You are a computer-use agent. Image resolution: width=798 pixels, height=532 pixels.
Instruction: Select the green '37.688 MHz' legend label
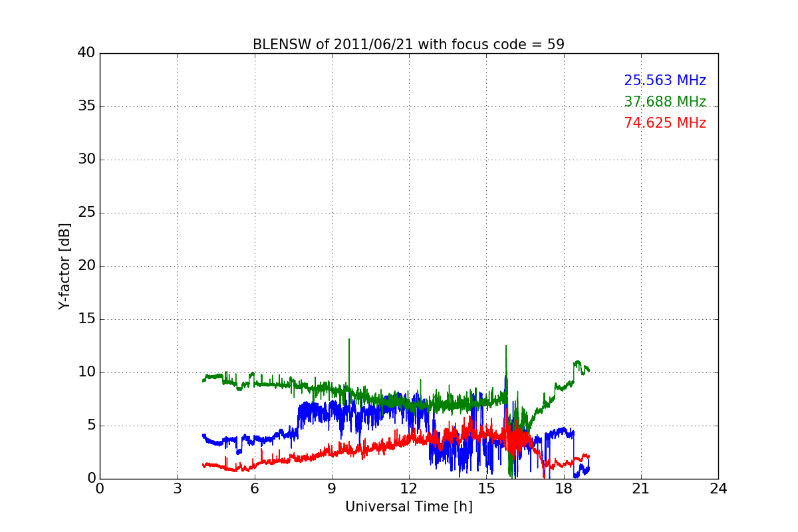click(x=665, y=102)
